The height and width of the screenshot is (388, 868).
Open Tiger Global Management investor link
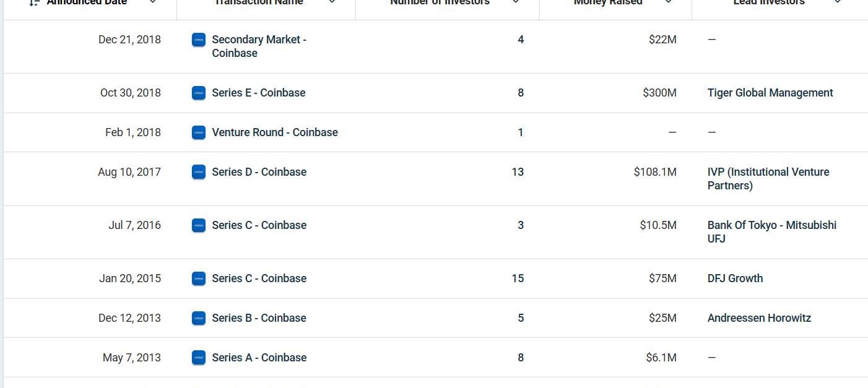coord(770,93)
